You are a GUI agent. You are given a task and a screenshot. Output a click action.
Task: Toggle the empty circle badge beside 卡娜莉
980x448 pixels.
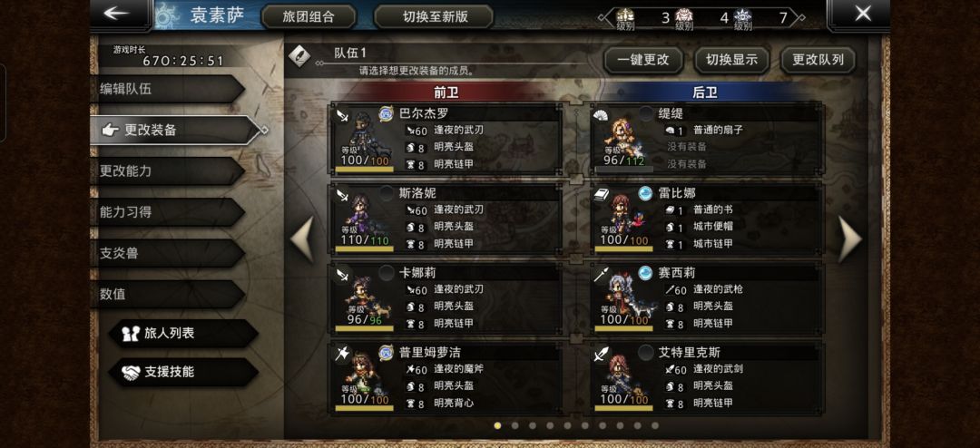tap(387, 272)
